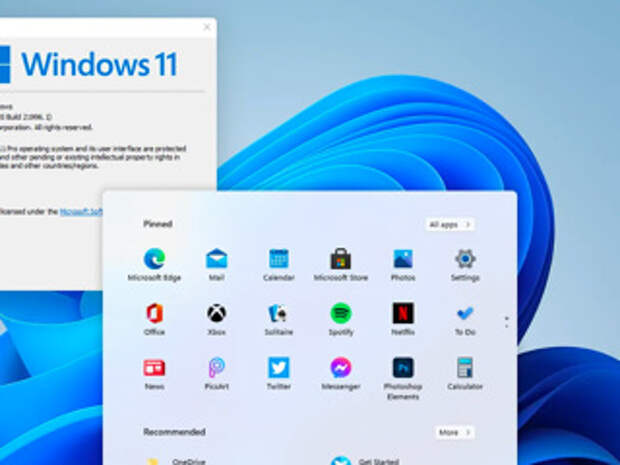Open the Twitter app
This screenshot has height=465, width=620.
pyautogui.click(x=279, y=368)
